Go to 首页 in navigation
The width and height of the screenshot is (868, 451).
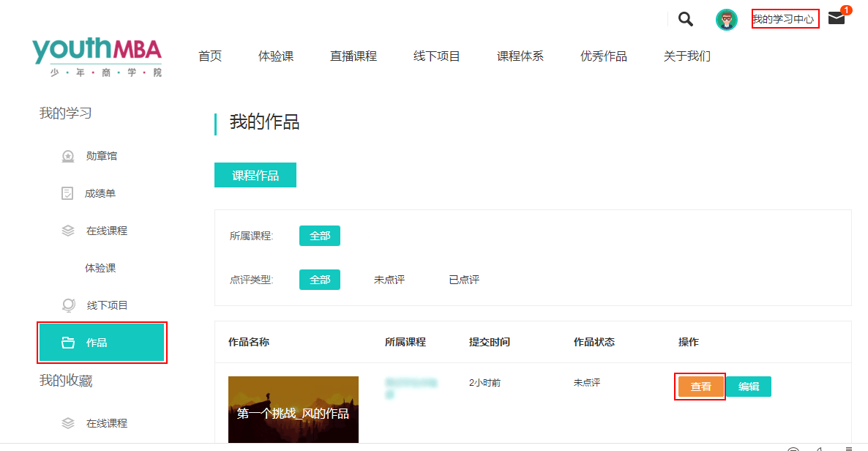click(x=210, y=56)
